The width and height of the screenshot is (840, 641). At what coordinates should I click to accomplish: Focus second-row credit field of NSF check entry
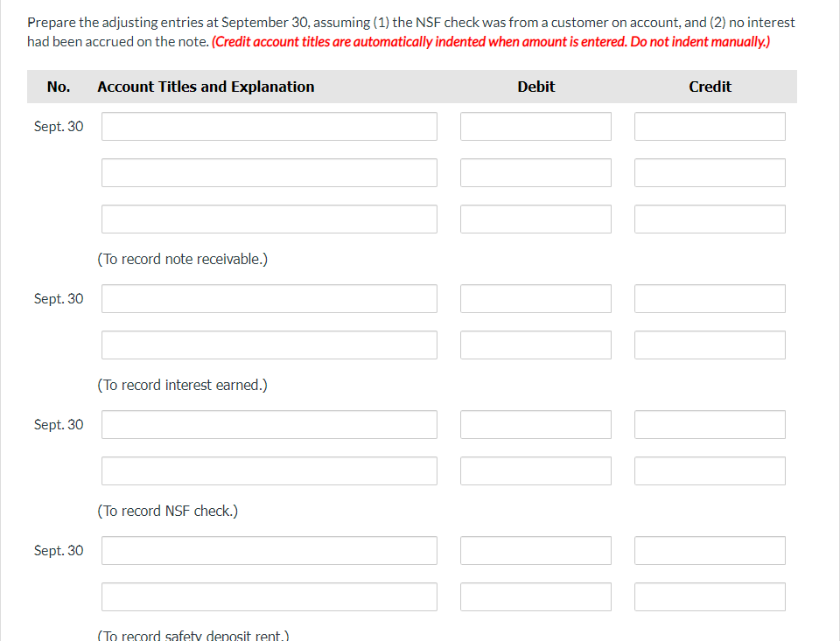pyautogui.click(x=710, y=471)
